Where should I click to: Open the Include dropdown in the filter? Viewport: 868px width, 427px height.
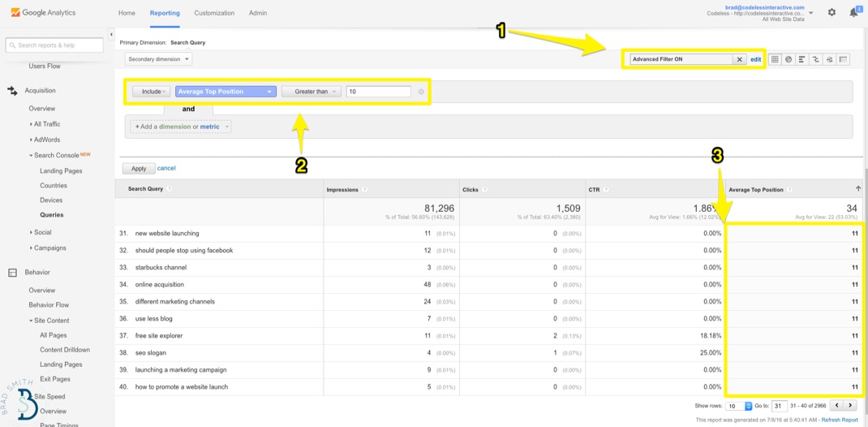point(151,92)
